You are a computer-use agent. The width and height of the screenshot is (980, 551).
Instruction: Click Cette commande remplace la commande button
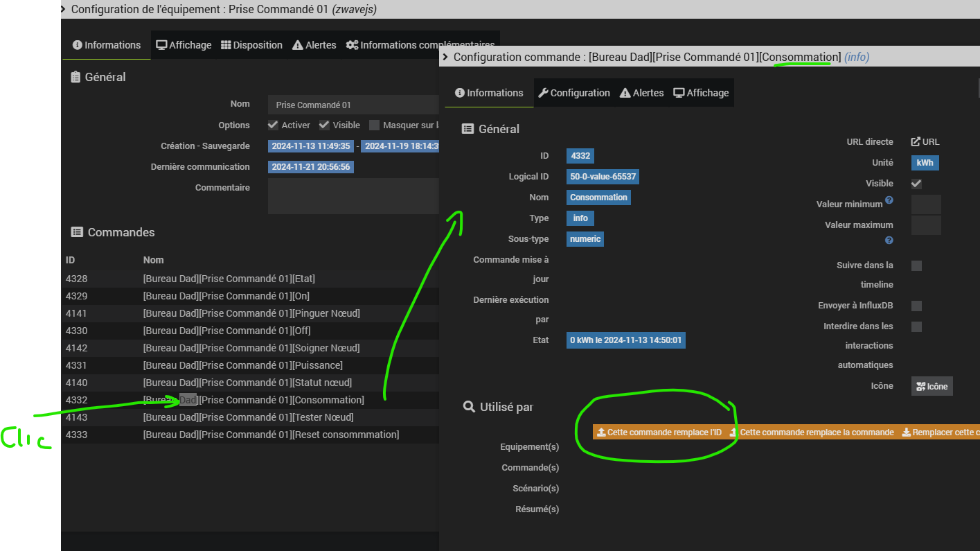812,432
